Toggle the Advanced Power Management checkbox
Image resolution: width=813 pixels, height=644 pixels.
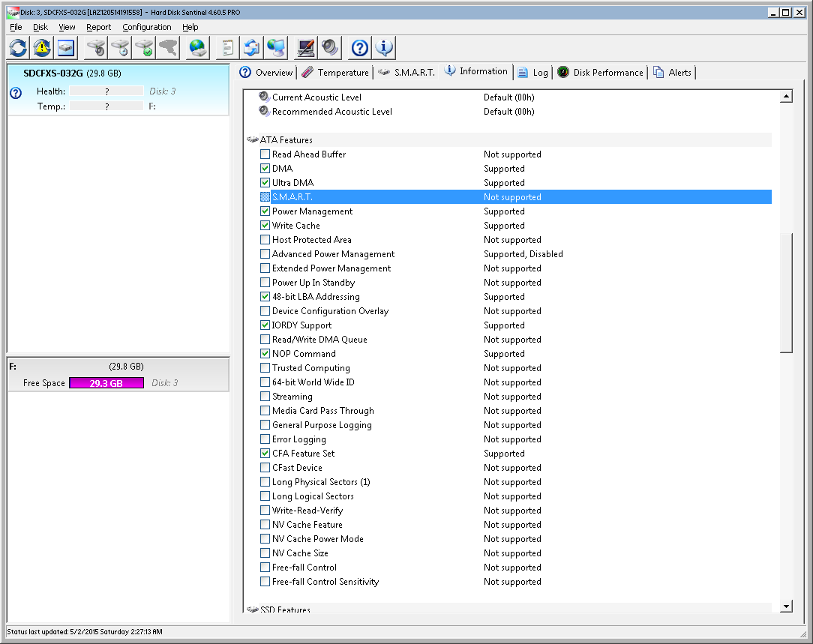pos(265,254)
